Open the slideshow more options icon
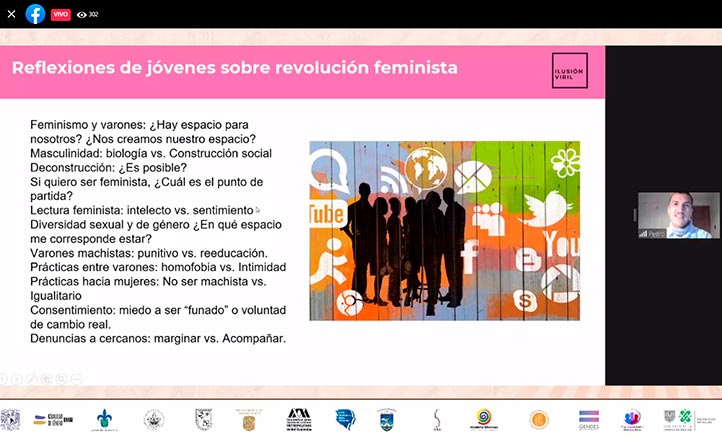The image size is (722, 437). tap(77, 379)
